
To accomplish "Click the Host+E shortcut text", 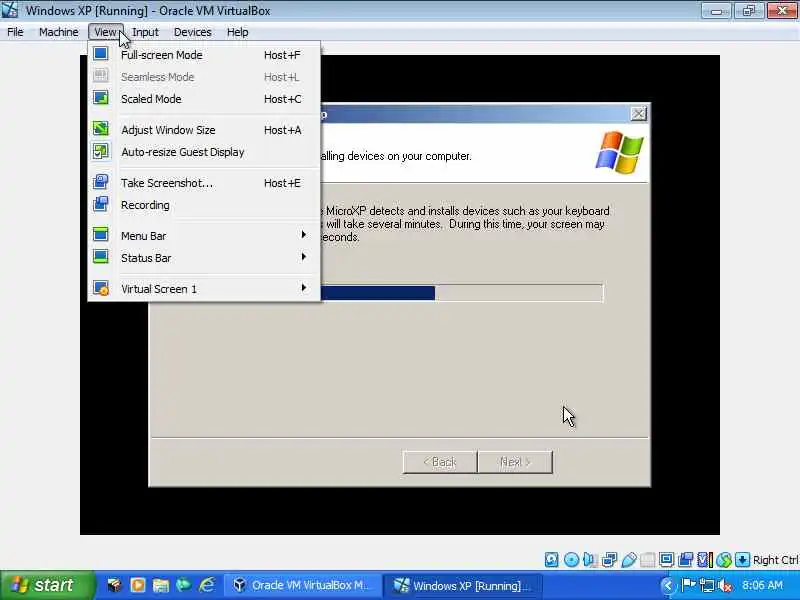I will (282, 183).
